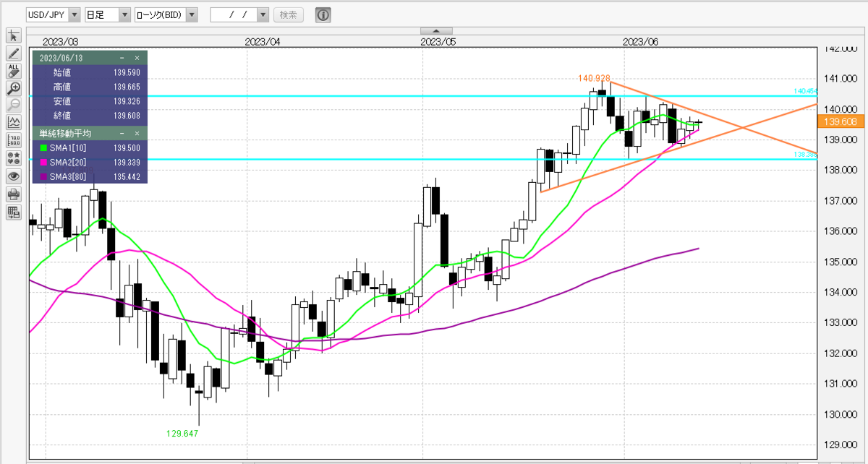Click the 安値 139.326 row
The width and height of the screenshot is (868, 464).
point(90,101)
